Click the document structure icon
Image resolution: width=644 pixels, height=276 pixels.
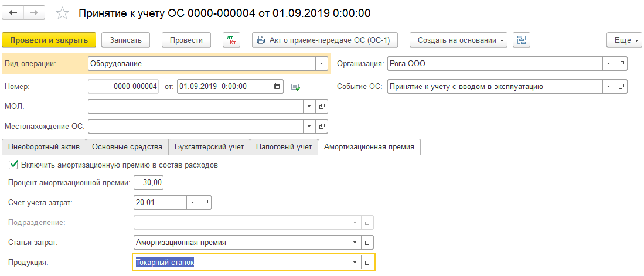[521, 40]
